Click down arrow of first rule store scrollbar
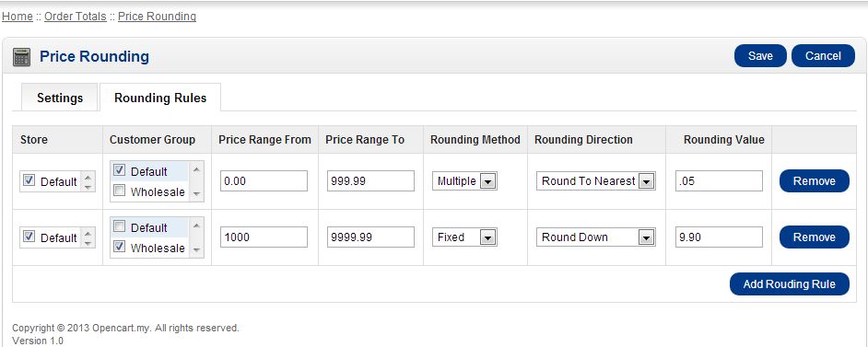The width and height of the screenshot is (868, 347). click(x=88, y=187)
